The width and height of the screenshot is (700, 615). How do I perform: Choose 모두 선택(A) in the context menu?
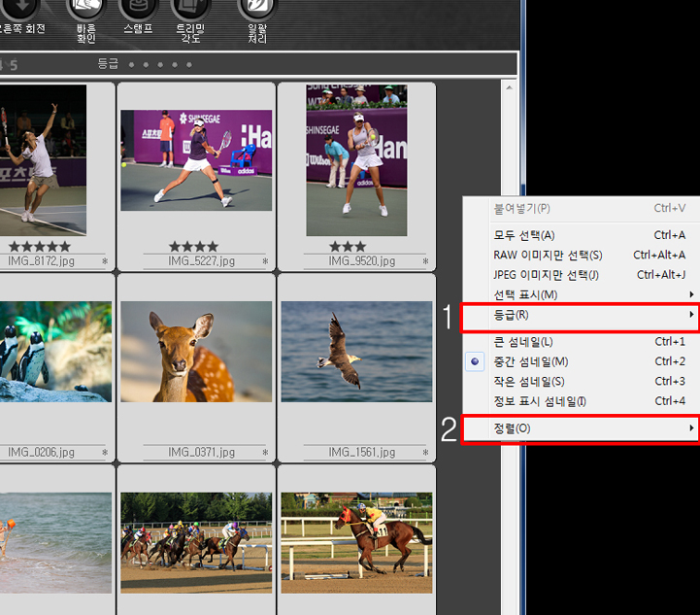click(x=582, y=235)
